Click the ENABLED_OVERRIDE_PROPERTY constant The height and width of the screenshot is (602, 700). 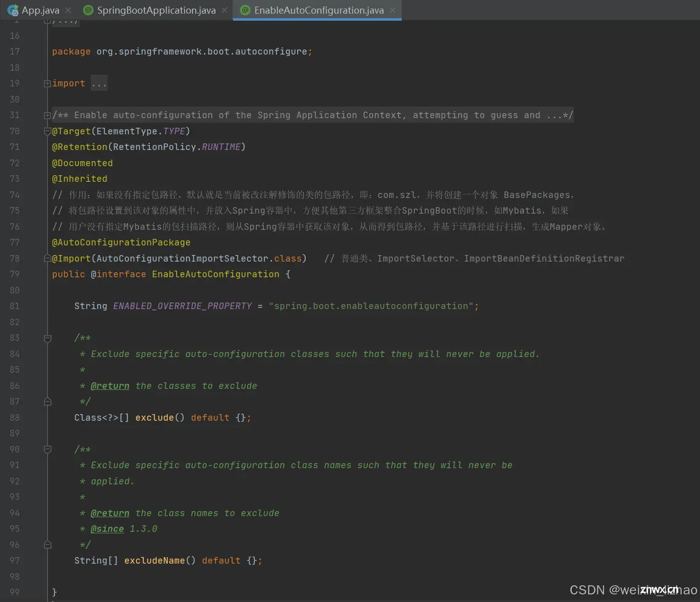click(x=182, y=306)
